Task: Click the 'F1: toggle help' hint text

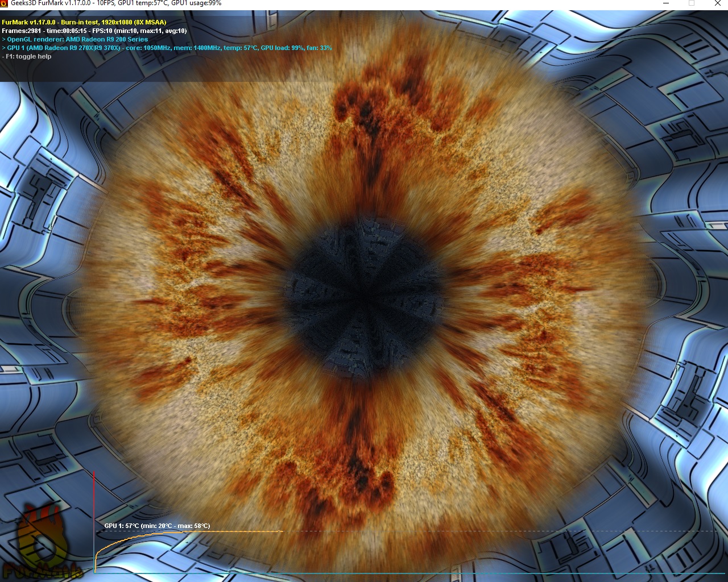Action: click(27, 56)
